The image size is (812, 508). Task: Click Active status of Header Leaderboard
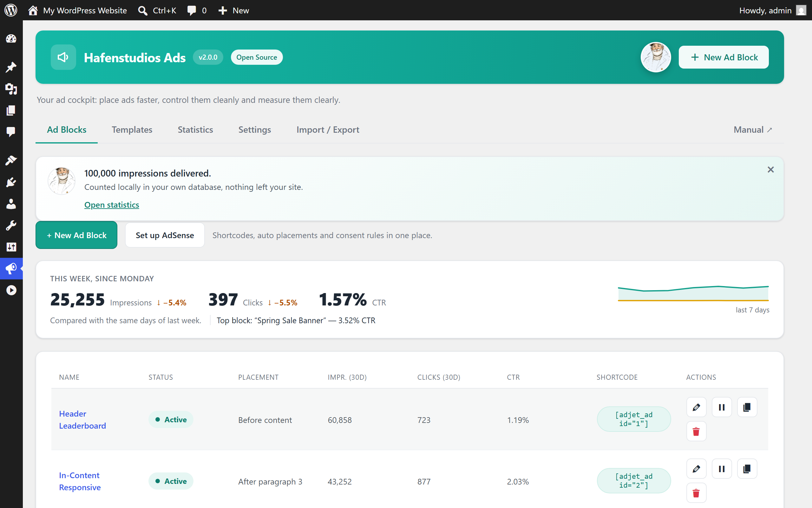pos(171,420)
